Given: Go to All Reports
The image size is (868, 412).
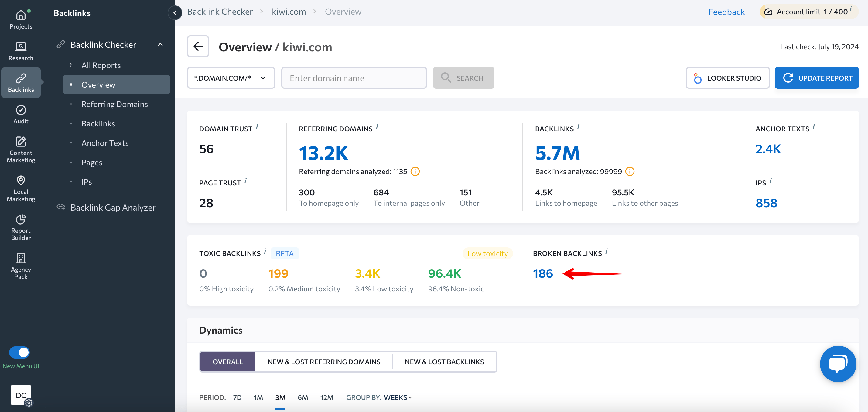Looking at the screenshot, I should tap(101, 65).
